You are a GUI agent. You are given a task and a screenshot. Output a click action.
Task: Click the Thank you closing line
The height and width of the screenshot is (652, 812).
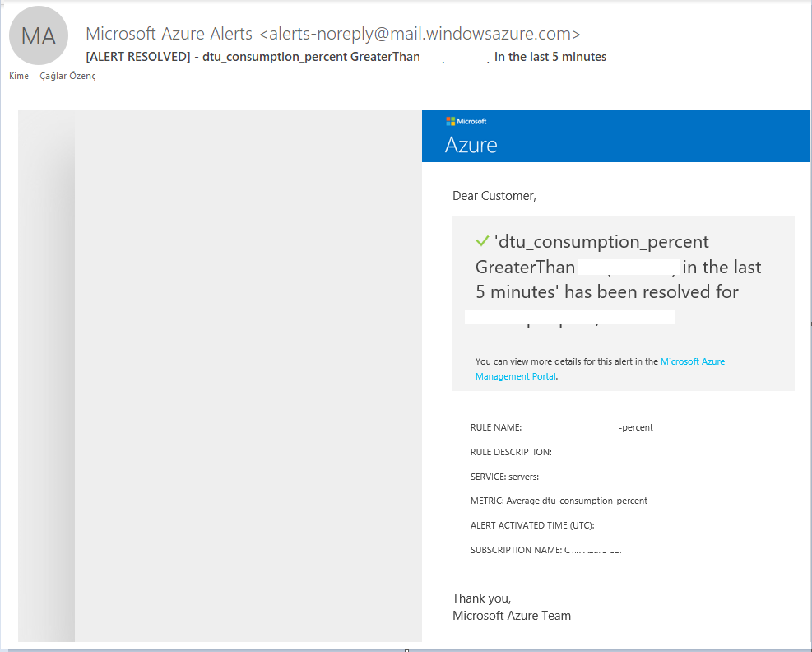point(481,598)
